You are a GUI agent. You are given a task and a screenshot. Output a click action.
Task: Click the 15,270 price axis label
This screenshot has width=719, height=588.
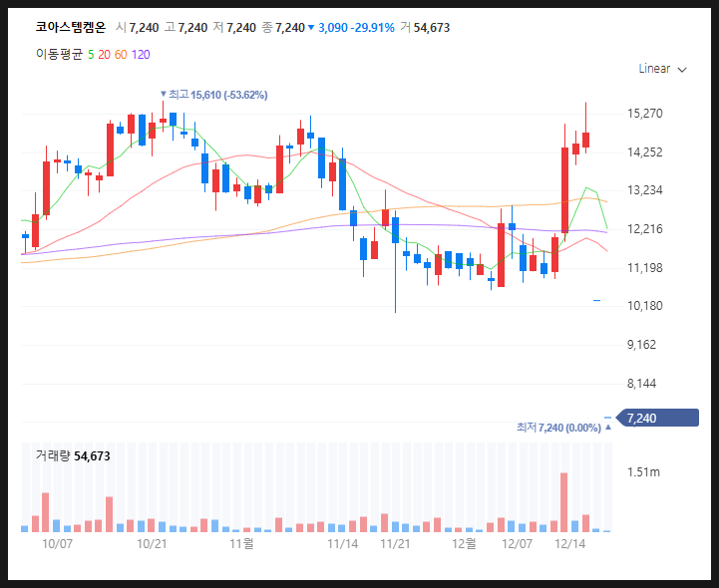pyautogui.click(x=645, y=114)
